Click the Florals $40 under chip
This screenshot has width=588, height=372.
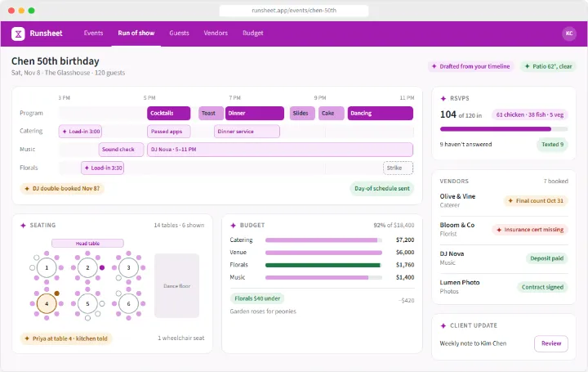[x=257, y=298]
